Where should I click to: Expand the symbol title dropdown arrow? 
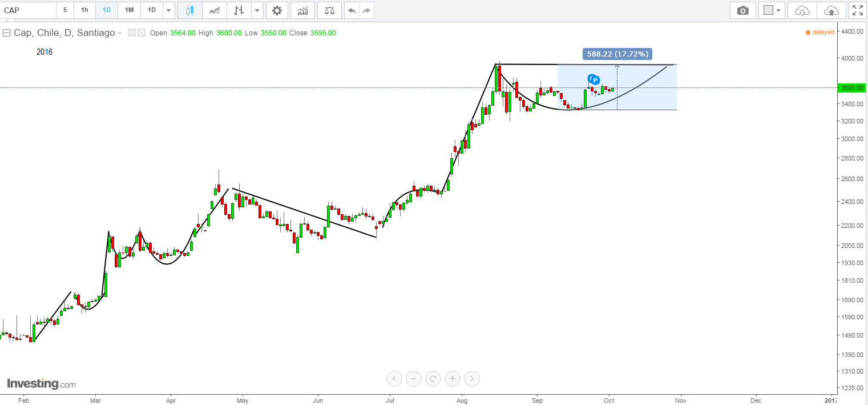120,33
